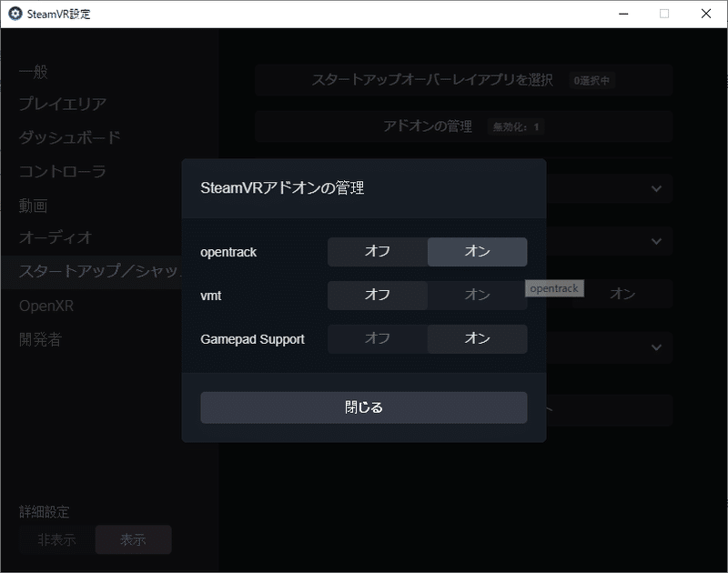The image size is (728, 573).
Task: Open OpenXR settings section
Action: tap(46, 306)
